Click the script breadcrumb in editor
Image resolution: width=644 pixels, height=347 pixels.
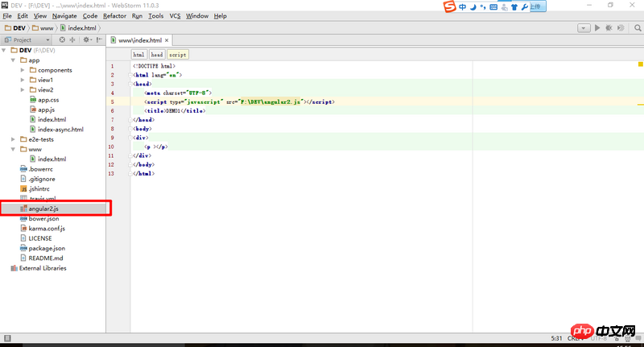click(177, 55)
